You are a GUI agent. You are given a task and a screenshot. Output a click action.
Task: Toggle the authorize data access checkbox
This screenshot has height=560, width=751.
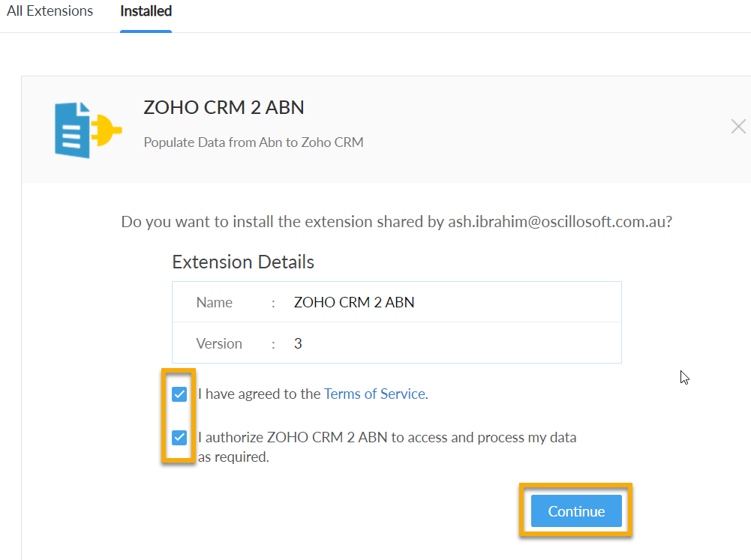(x=179, y=437)
